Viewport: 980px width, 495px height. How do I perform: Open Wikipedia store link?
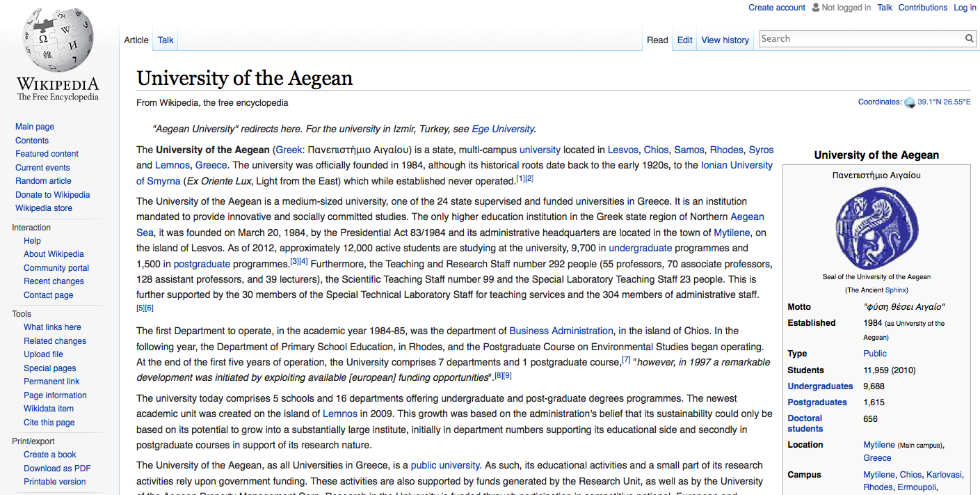(x=44, y=208)
